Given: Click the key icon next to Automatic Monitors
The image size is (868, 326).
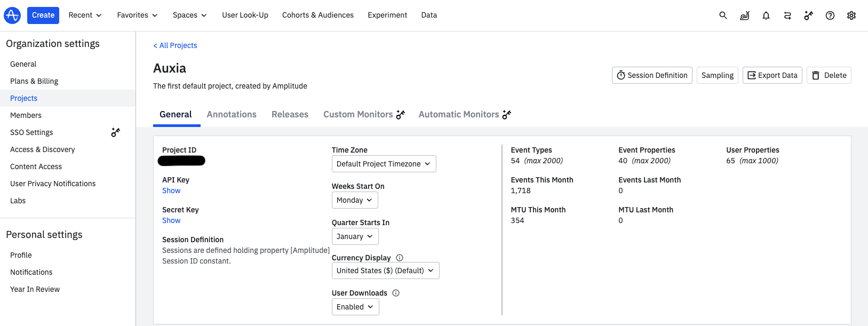Looking at the screenshot, I should click(507, 114).
